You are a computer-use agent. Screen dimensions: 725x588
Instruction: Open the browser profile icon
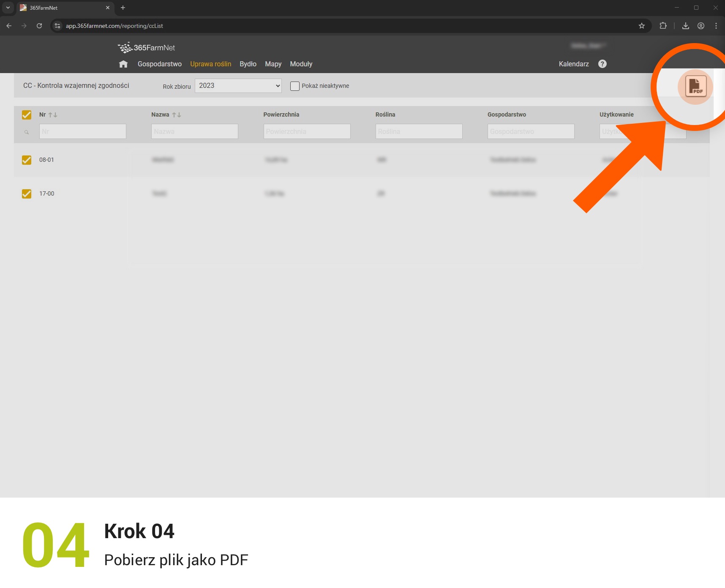[x=701, y=26]
